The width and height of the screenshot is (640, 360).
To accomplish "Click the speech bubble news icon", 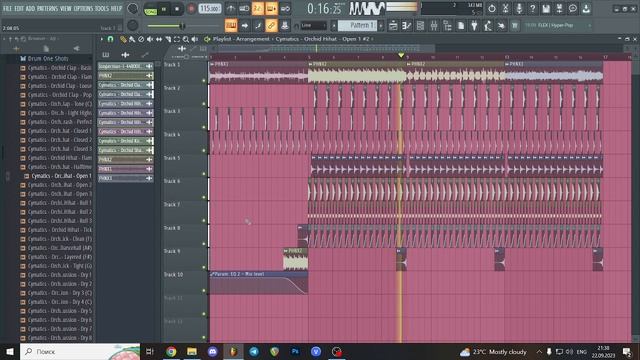I will (573, 8).
